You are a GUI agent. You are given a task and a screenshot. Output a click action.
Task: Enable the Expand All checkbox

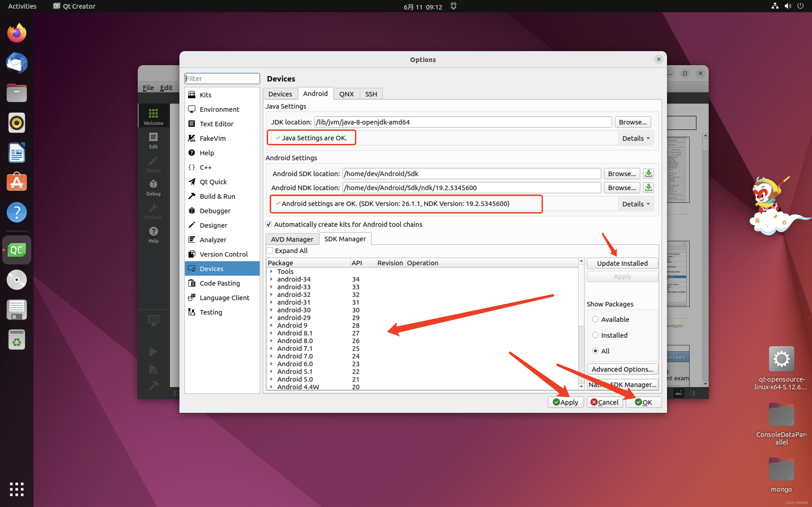270,251
